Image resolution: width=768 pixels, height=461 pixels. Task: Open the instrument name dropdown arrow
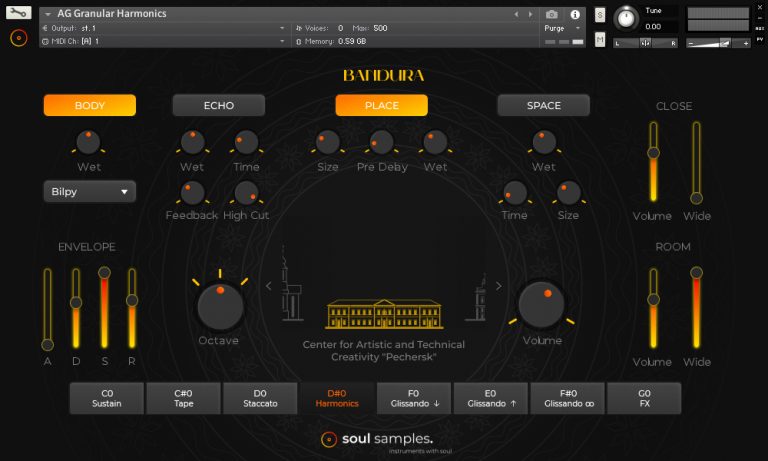click(48, 14)
